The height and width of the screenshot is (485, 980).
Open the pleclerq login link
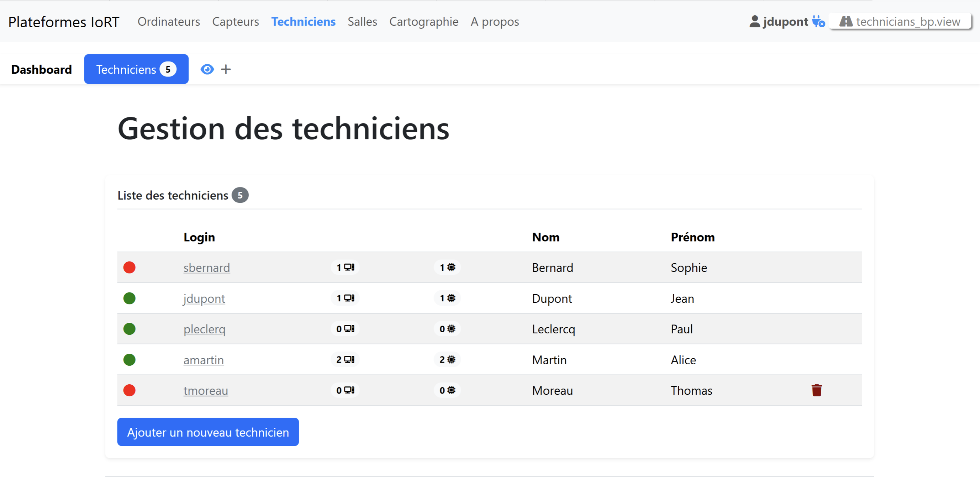204,329
